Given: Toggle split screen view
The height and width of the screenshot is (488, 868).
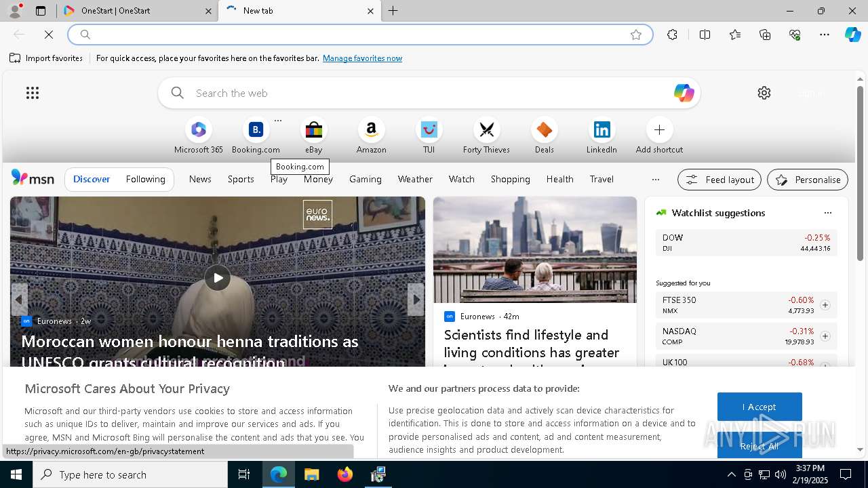Looking at the screenshot, I should (705, 35).
